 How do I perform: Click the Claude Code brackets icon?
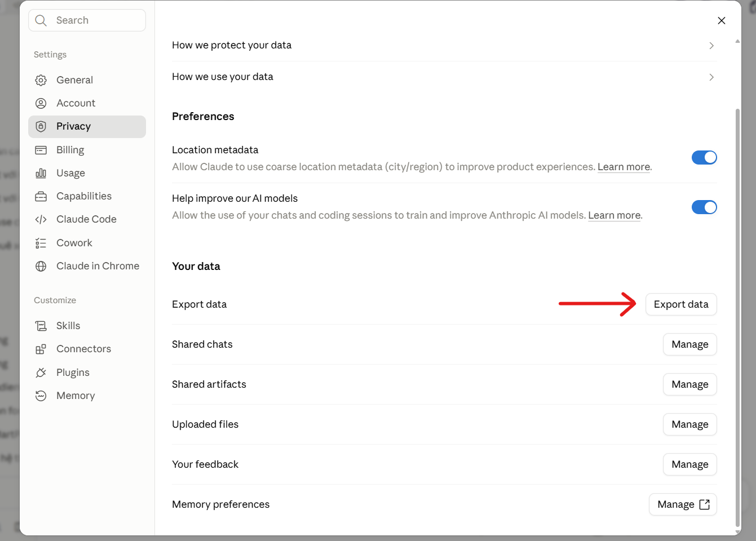tap(41, 219)
